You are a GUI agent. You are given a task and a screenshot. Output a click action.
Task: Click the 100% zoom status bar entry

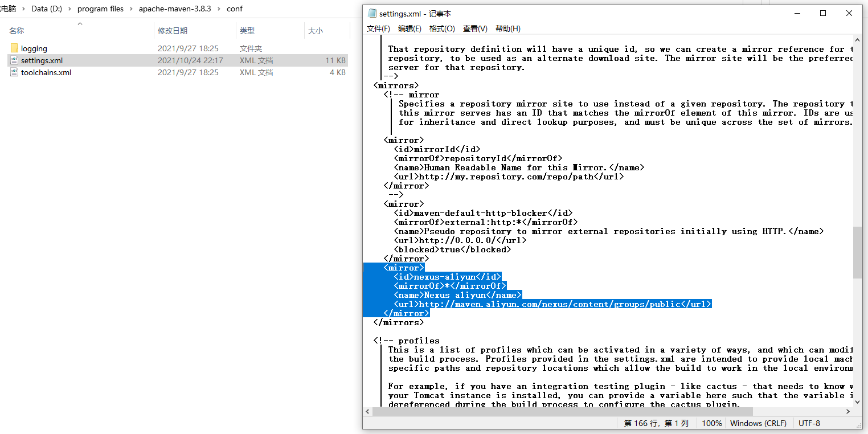click(711, 423)
